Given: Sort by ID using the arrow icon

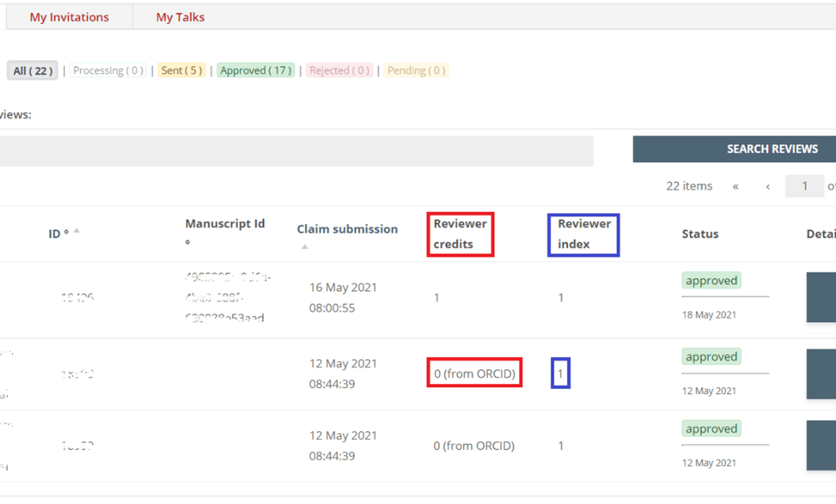Looking at the screenshot, I should tap(77, 231).
